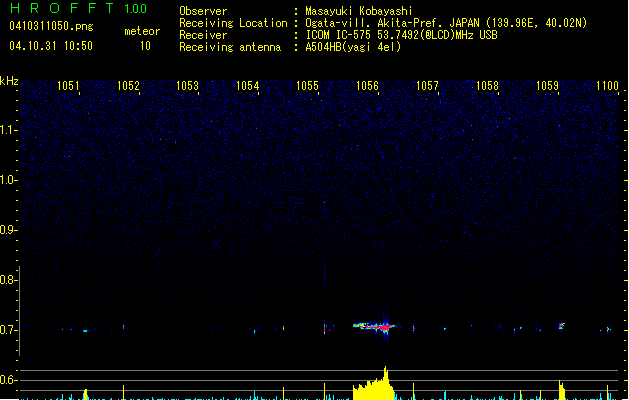The height and width of the screenshot is (400, 629).
Task: Click the 1056 time marker
Action: click(x=367, y=86)
